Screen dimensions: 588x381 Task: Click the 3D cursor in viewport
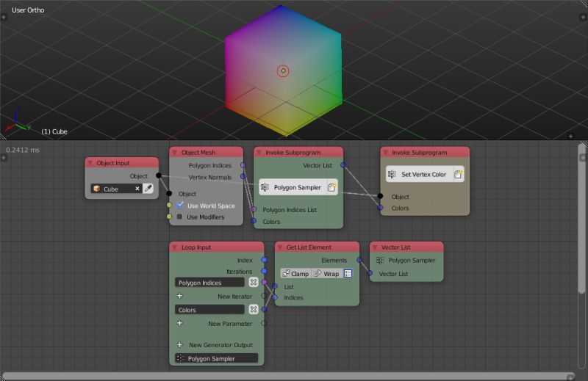[x=283, y=70]
